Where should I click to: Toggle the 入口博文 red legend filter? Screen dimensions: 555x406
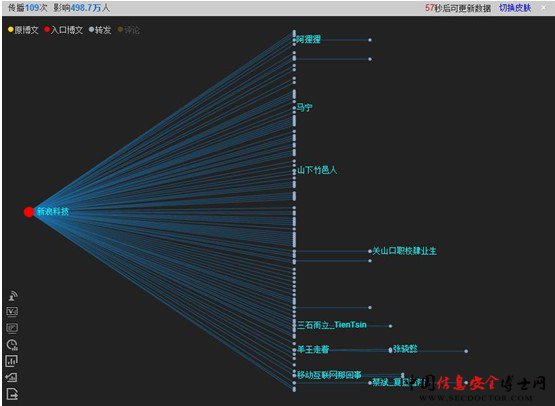click(x=64, y=30)
